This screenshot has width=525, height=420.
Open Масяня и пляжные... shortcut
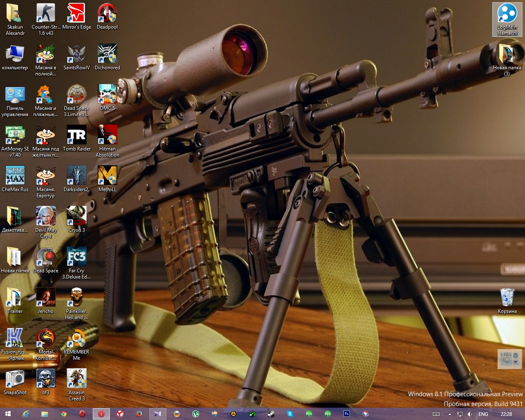pos(46,100)
